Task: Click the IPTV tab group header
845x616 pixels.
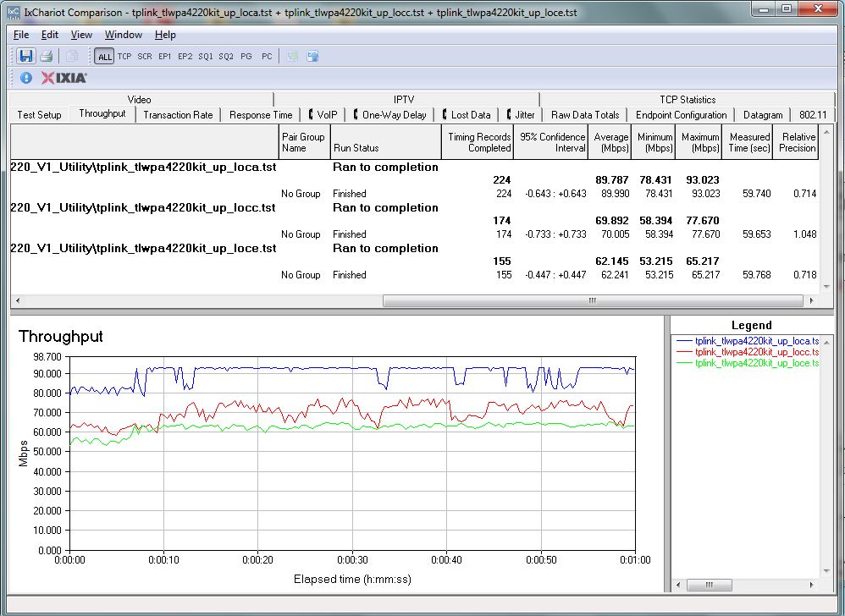Action: [x=404, y=100]
